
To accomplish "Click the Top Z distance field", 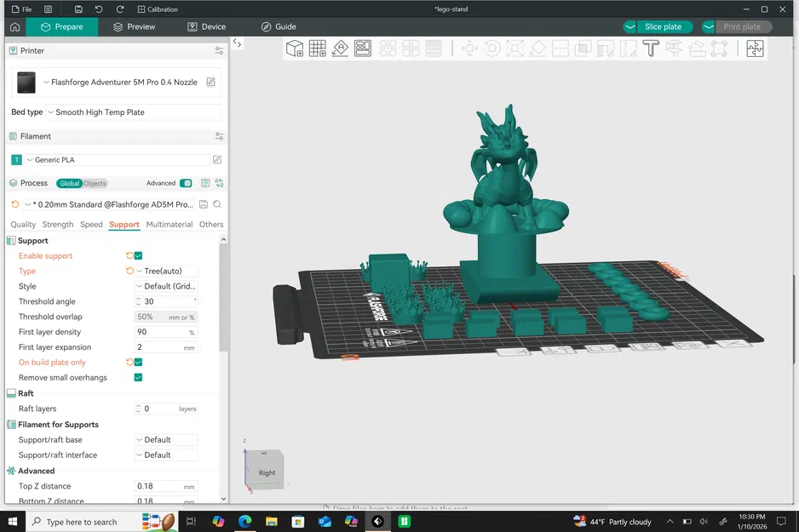I will [x=166, y=486].
